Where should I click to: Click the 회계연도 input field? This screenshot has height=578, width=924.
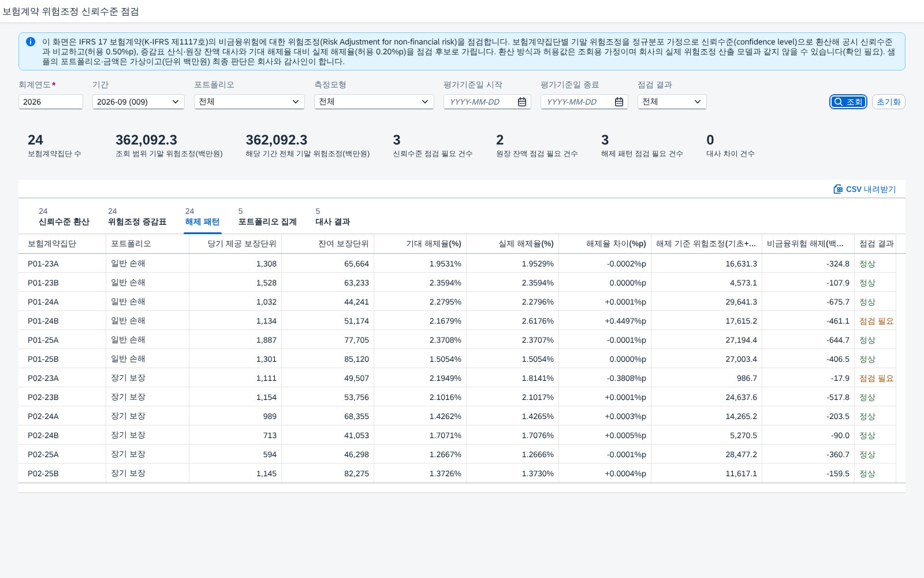click(51, 102)
